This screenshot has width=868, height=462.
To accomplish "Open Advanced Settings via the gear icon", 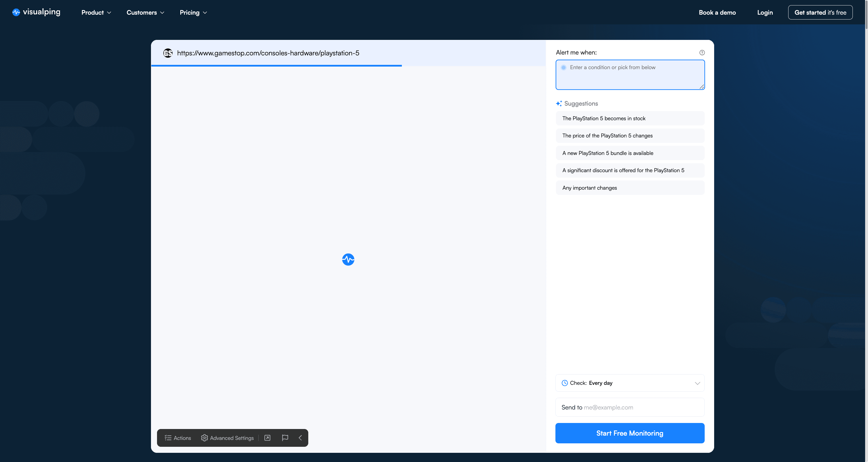I will point(205,438).
